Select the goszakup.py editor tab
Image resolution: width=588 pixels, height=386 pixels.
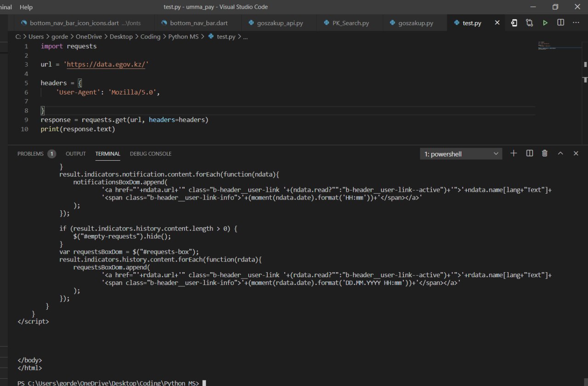(415, 23)
